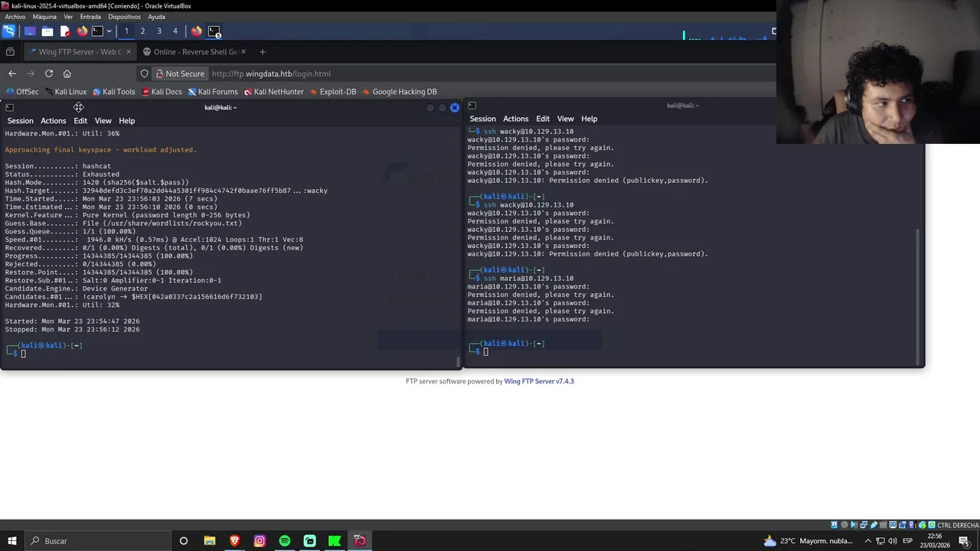
Task: Open the Exploit-DB bookmark
Action: pyautogui.click(x=333, y=92)
